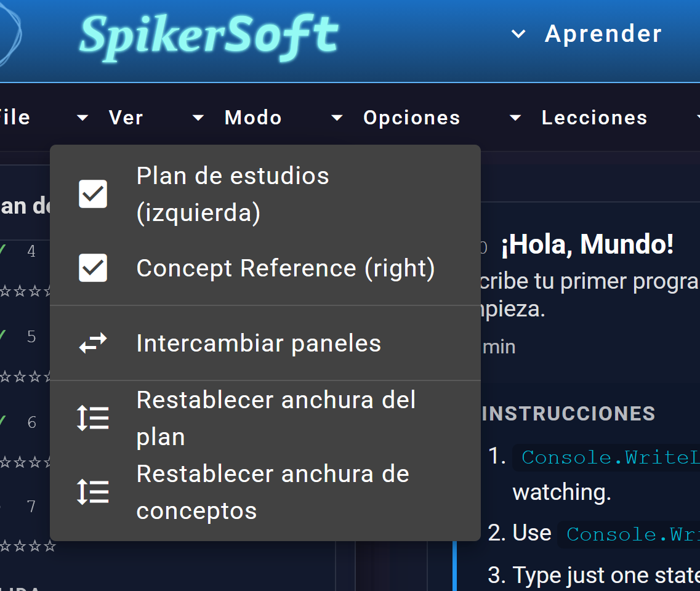
Task: Uncheck the Concept Reference (right) checkbox
Action: tap(93, 268)
